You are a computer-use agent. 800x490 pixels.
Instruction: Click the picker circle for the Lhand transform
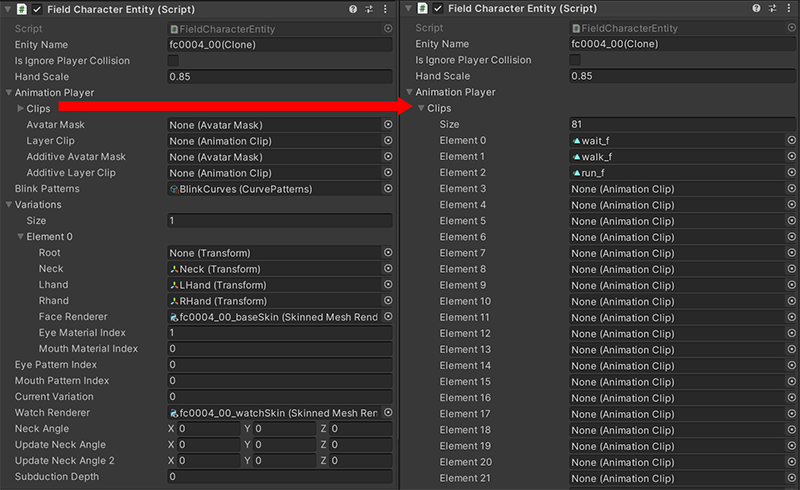click(387, 285)
